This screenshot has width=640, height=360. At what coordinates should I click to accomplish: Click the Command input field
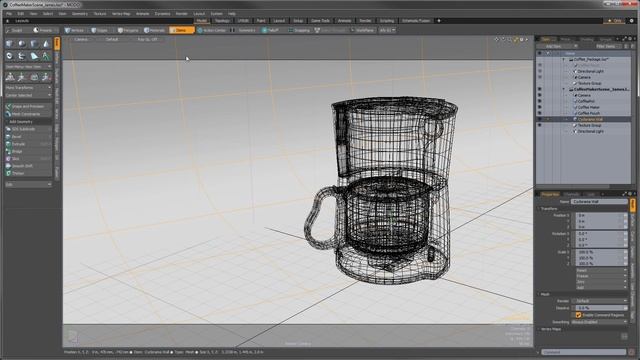(x=584, y=352)
